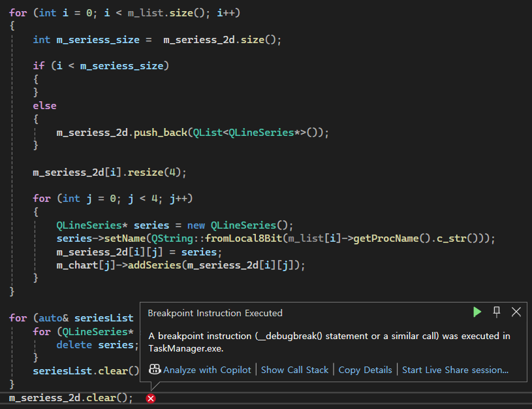Image resolution: width=532 pixels, height=409 pixels.
Task: Click the green Continue arrow in popup
Action: 477,312
